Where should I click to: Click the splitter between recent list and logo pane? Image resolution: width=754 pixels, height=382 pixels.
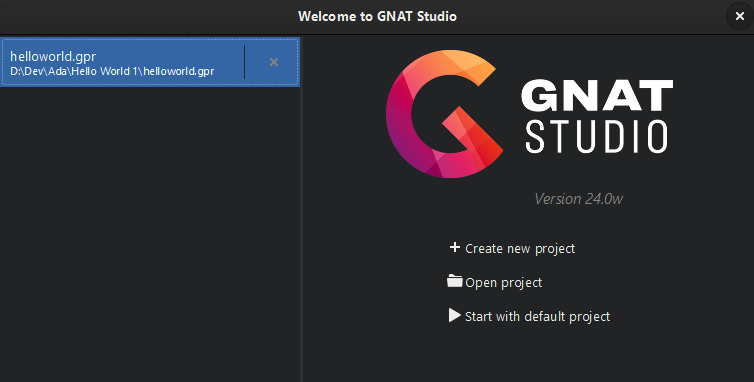click(301, 208)
